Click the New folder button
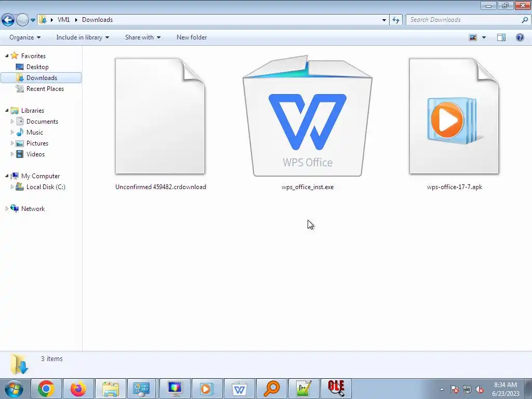Image resolution: width=532 pixels, height=399 pixels. tap(192, 37)
